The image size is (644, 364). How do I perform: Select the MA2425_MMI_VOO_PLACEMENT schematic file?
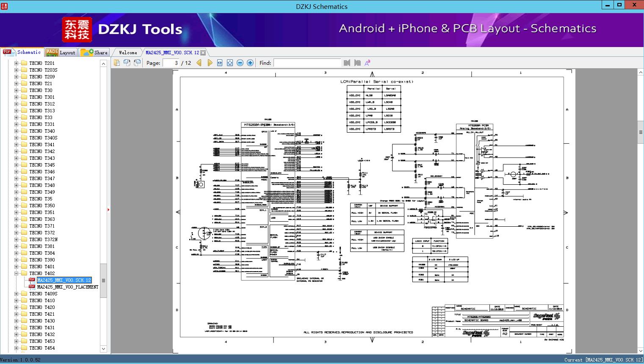coord(67,286)
